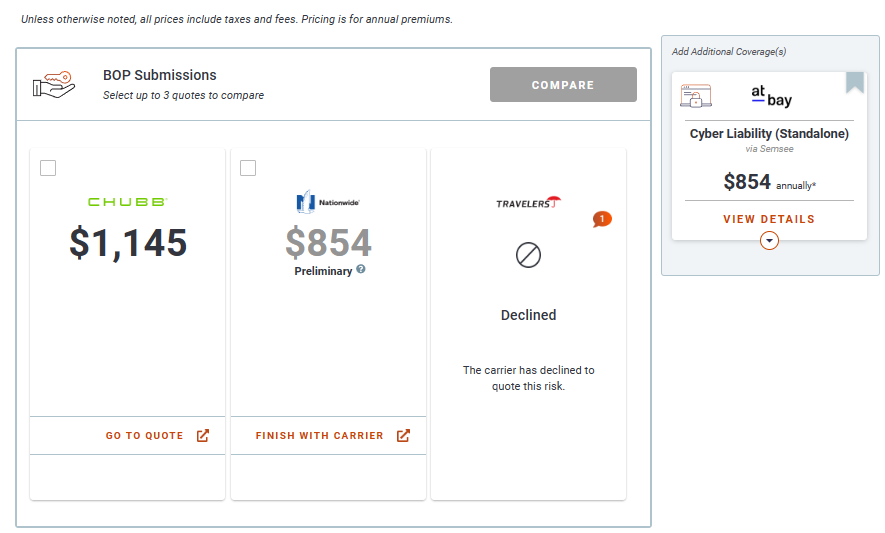This screenshot has height=533, width=885.
Task: Click the external link icon beside Finish With Carrier
Action: (x=404, y=436)
